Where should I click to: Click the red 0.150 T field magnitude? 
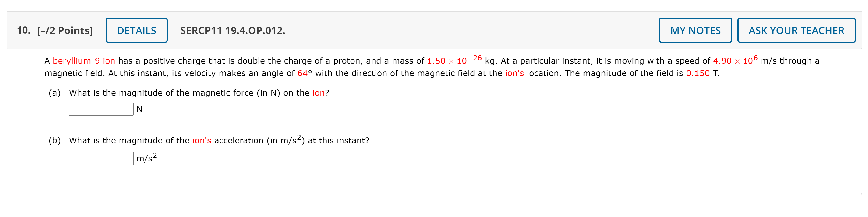[698, 73]
